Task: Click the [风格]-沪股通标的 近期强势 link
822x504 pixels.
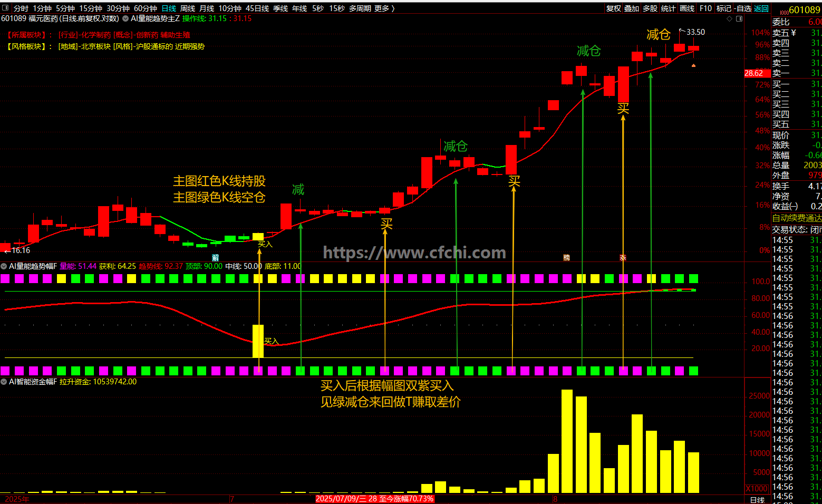Action: tap(159, 46)
